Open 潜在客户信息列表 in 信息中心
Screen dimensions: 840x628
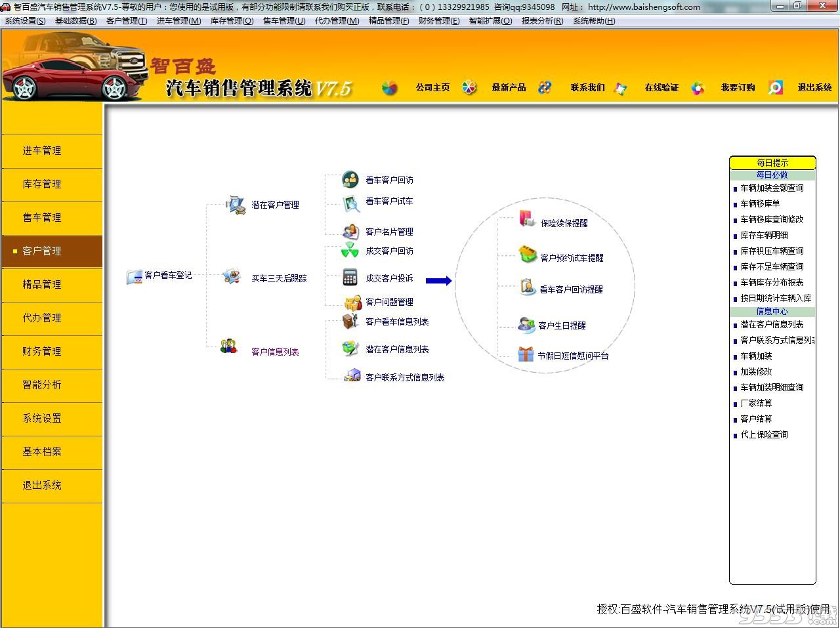pyautogui.click(x=772, y=324)
